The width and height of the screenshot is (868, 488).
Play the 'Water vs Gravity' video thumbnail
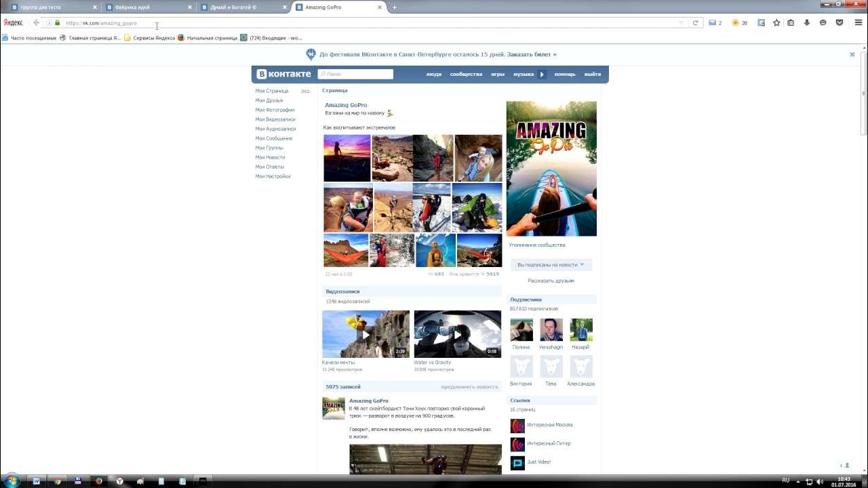tap(458, 334)
